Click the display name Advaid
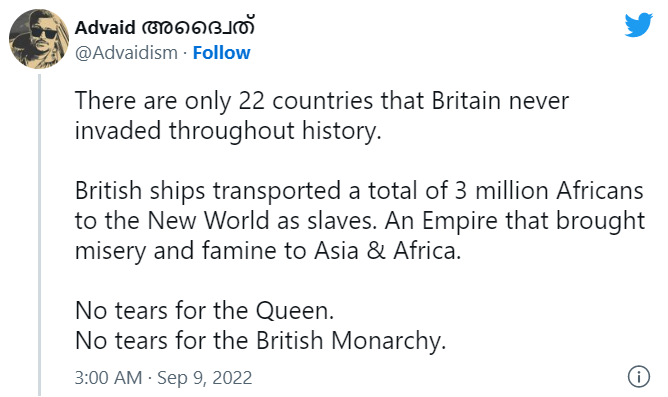 pyautogui.click(x=105, y=28)
